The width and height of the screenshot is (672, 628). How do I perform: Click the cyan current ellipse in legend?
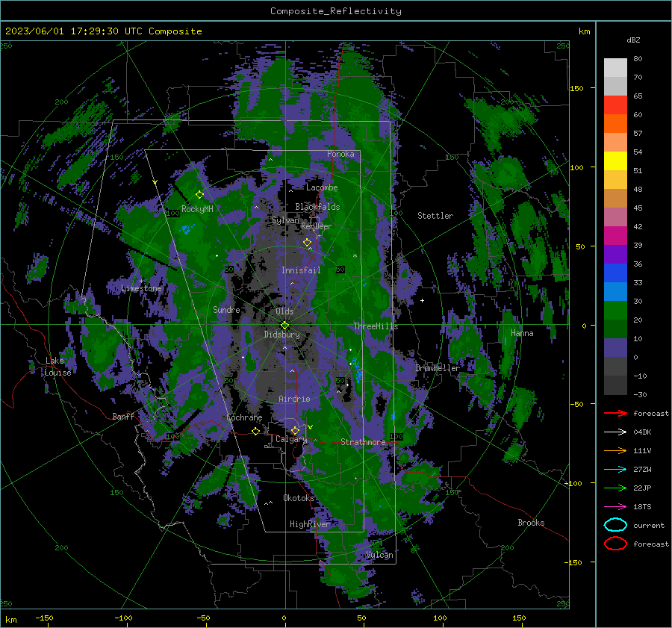click(615, 525)
